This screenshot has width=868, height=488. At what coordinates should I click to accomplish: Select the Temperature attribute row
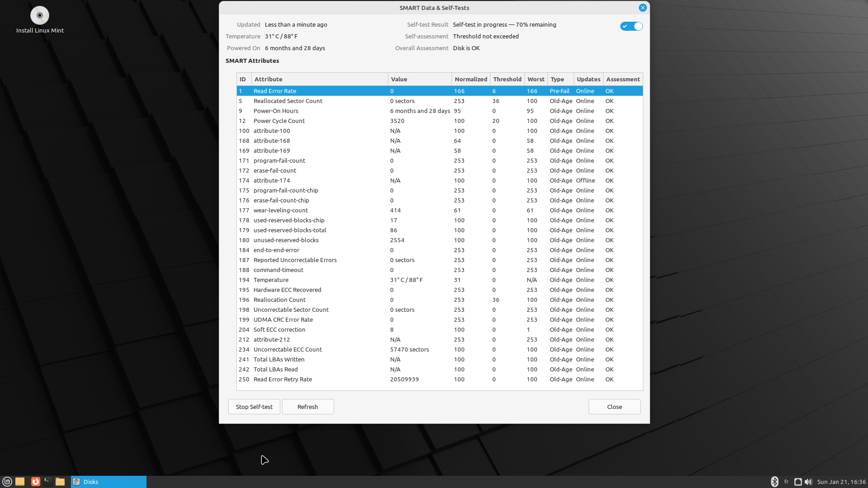(x=271, y=280)
